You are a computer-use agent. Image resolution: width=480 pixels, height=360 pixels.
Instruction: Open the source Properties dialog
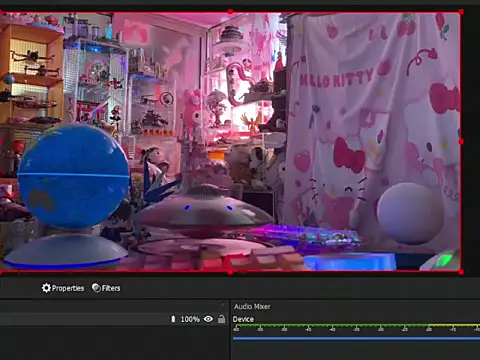tap(63, 288)
